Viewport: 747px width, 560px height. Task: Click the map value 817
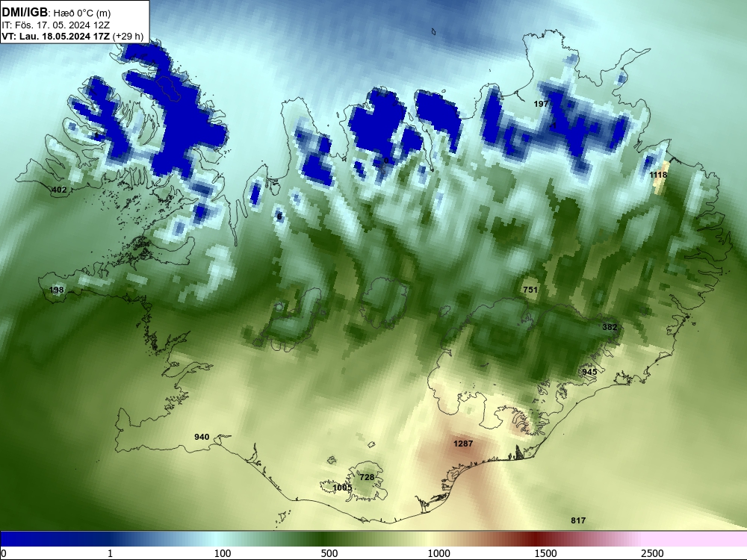[x=578, y=520]
